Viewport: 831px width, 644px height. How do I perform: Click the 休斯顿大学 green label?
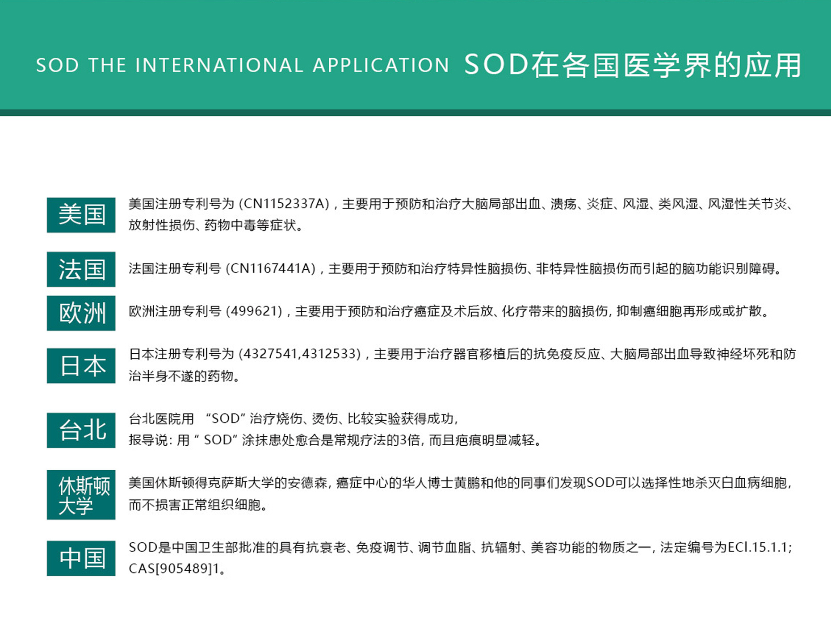pyautogui.click(x=81, y=495)
